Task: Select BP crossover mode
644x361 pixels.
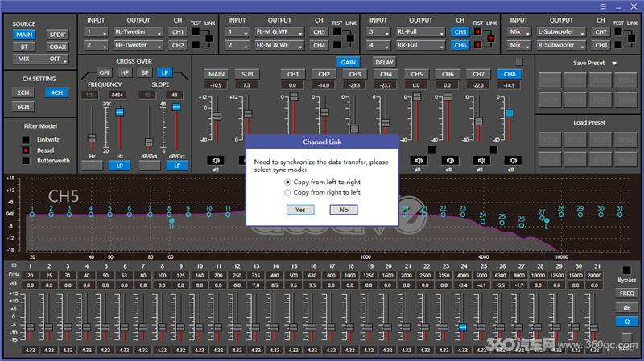Action: coord(145,72)
